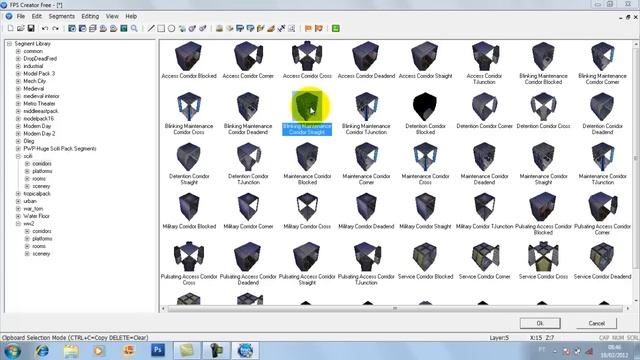640x360 pixels.
Task: Open Photoshop from the taskbar
Action: pyautogui.click(x=158, y=350)
